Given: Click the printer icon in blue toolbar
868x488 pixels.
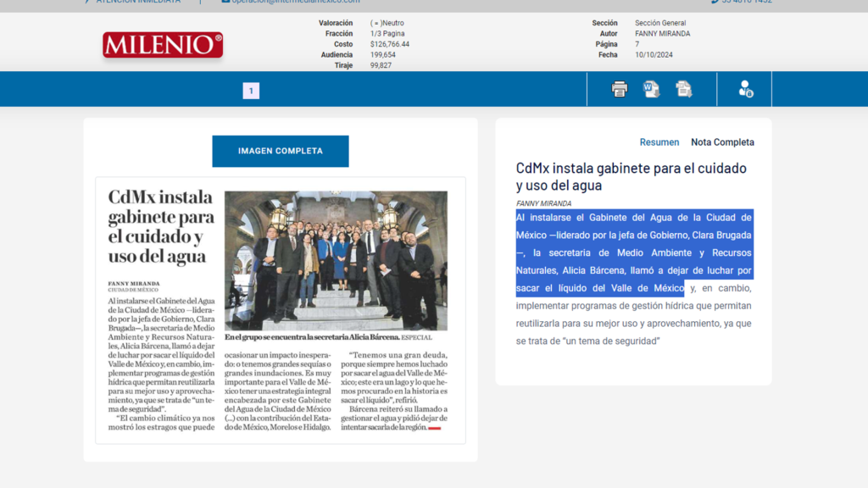Looking at the screenshot, I should [620, 88].
